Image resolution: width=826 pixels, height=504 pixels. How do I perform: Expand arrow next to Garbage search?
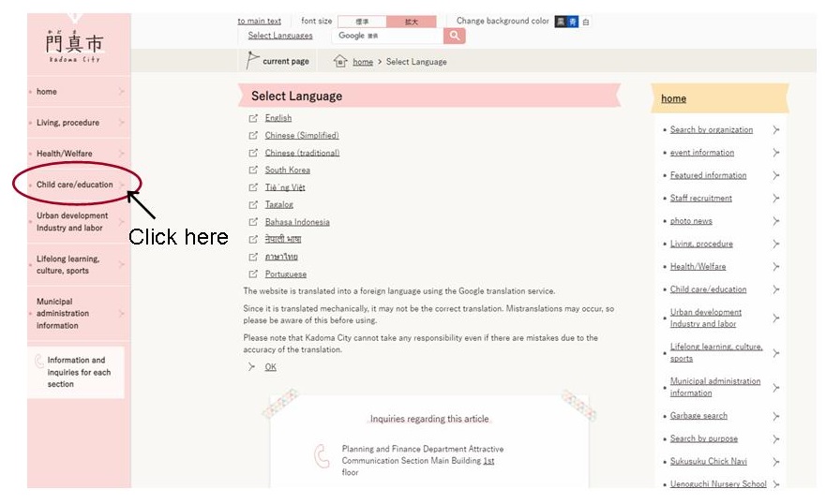[775, 416]
